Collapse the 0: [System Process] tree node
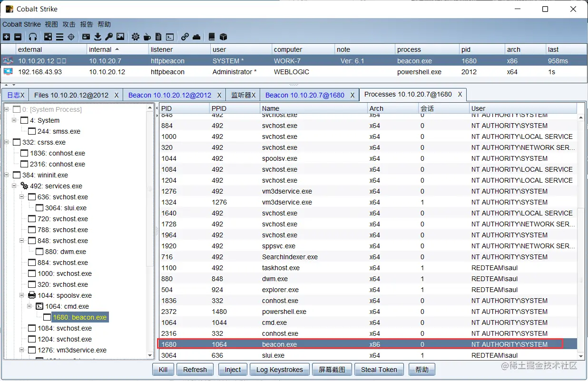This screenshot has height=381, width=588. (x=7, y=109)
